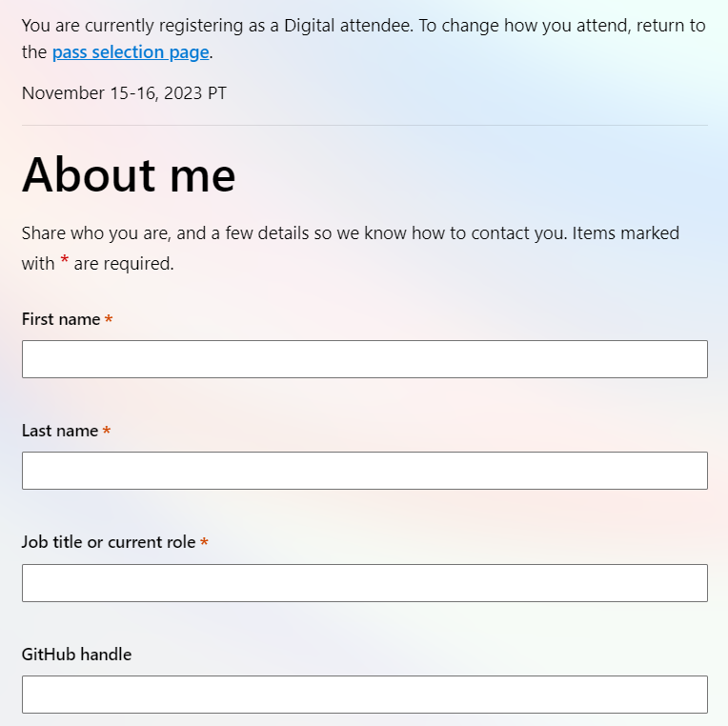The width and height of the screenshot is (728, 726).
Task: Click the First name label text
Action: click(61, 319)
